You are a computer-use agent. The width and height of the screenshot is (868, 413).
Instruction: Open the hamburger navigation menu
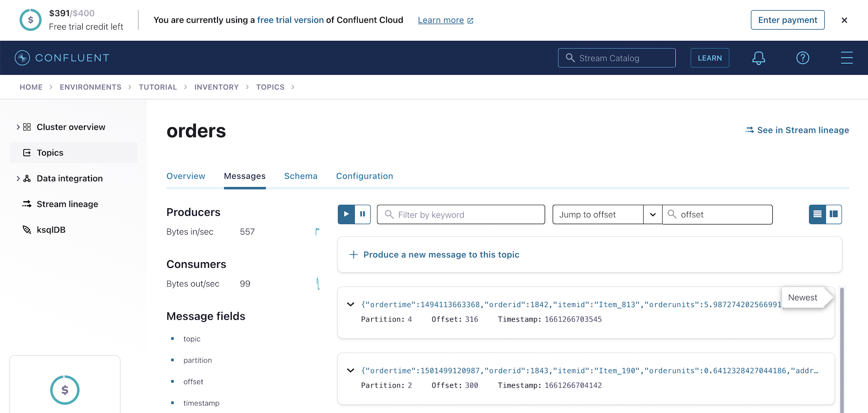click(x=846, y=58)
